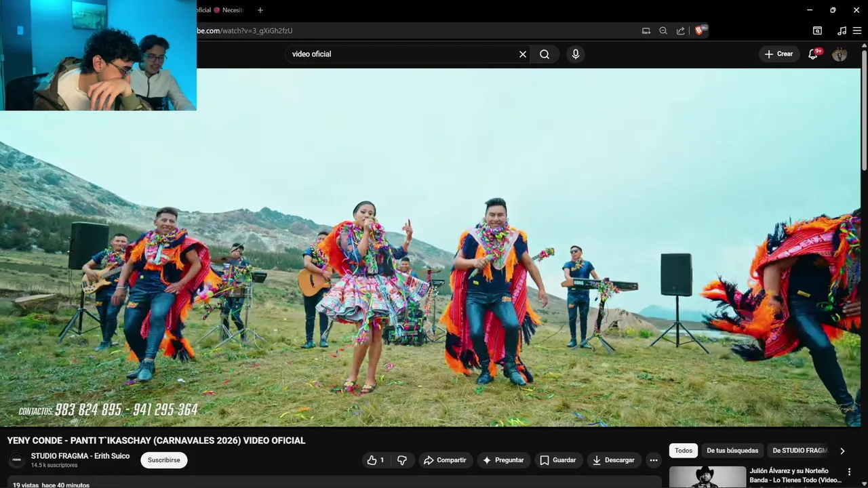Click the browser address bar URL
Viewport: 868px width, 488px height.
point(245,30)
